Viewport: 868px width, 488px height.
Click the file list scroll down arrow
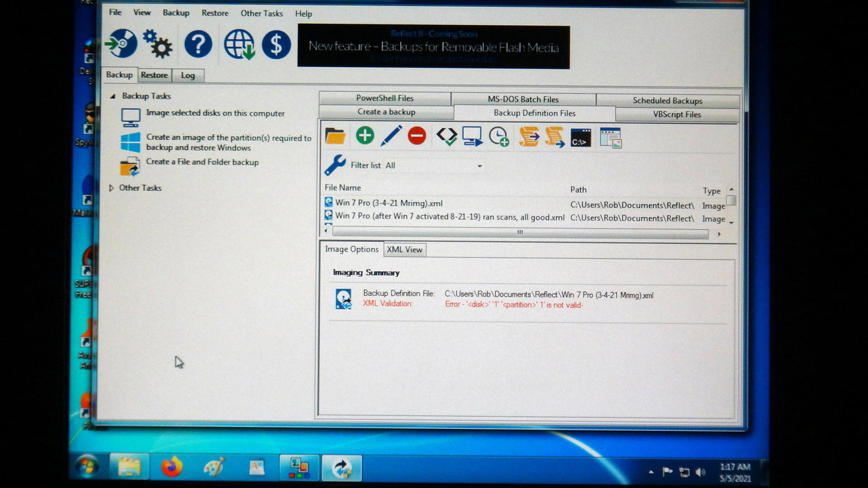click(x=731, y=222)
